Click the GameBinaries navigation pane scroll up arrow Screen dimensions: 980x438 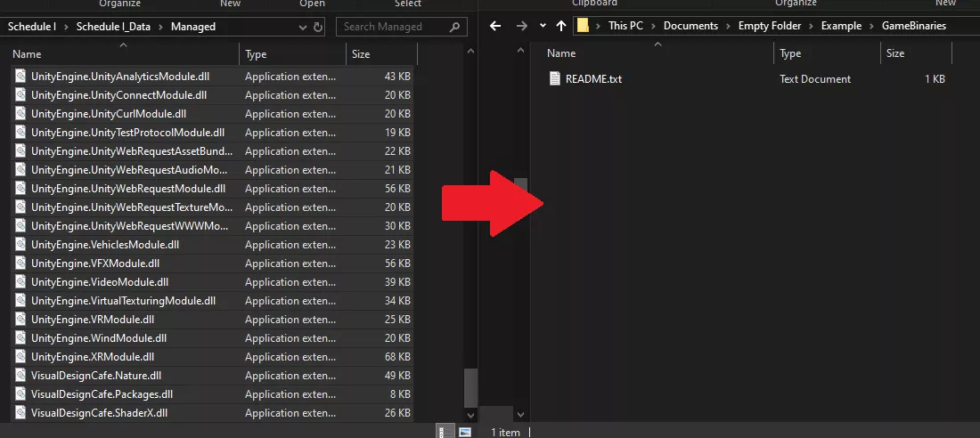pos(520,52)
